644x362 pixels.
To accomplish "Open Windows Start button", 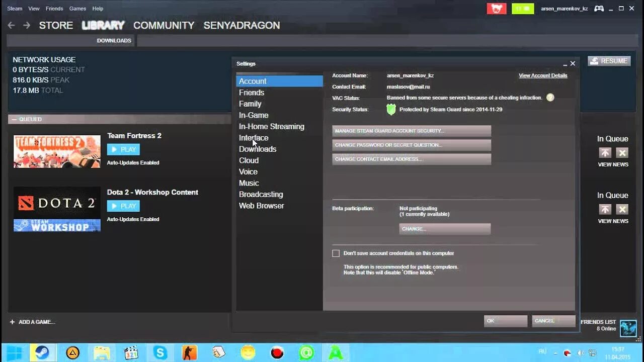I will click(14, 352).
